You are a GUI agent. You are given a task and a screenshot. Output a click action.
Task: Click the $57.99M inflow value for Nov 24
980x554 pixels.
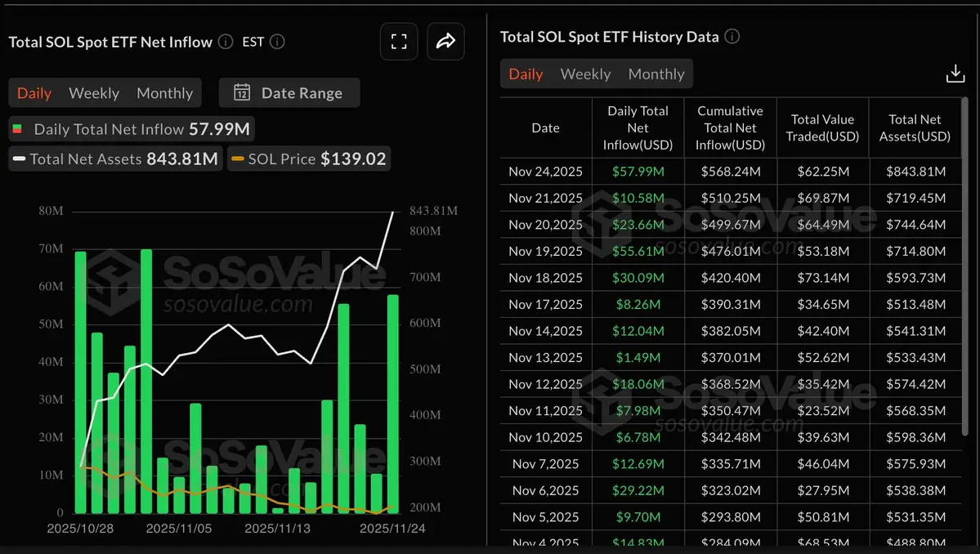coord(637,171)
